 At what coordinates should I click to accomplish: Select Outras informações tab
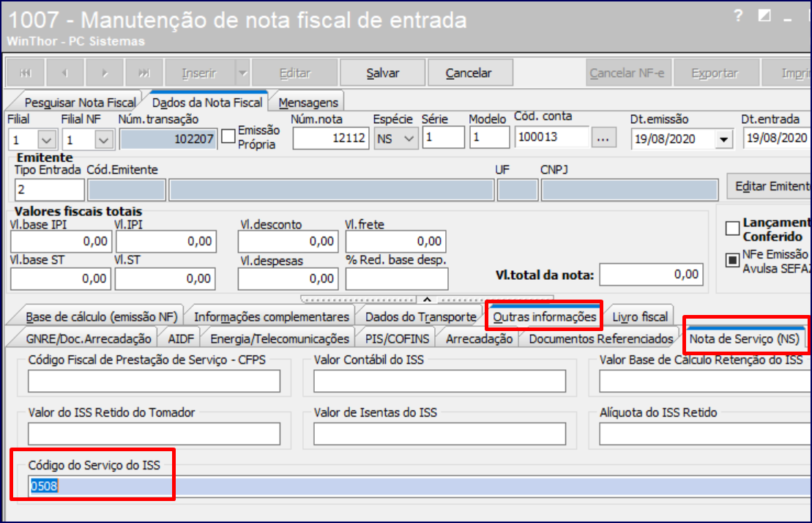tap(544, 316)
